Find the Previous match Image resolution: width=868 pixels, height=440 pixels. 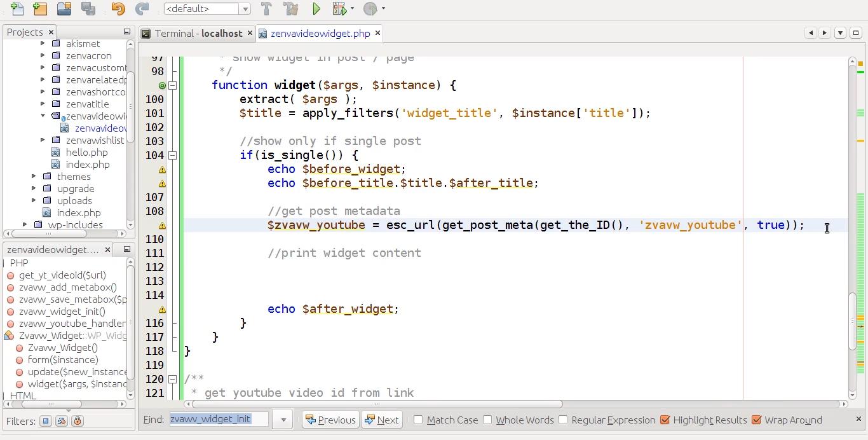(x=330, y=420)
